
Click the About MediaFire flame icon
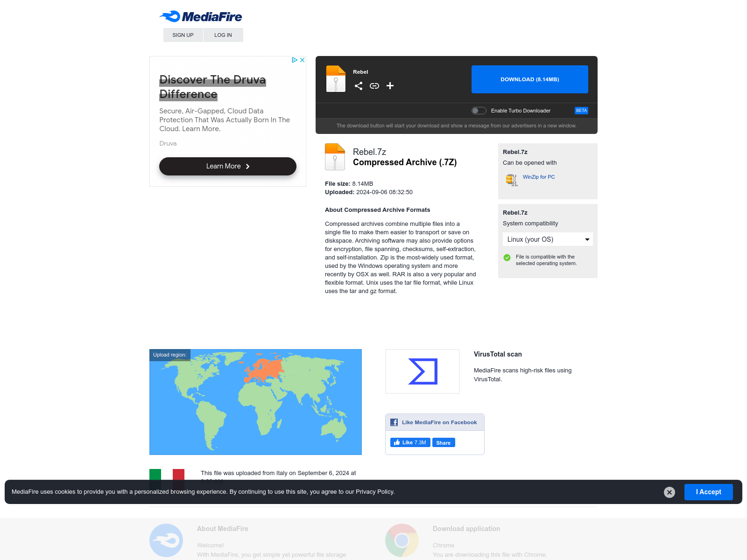pyautogui.click(x=166, y=540)
